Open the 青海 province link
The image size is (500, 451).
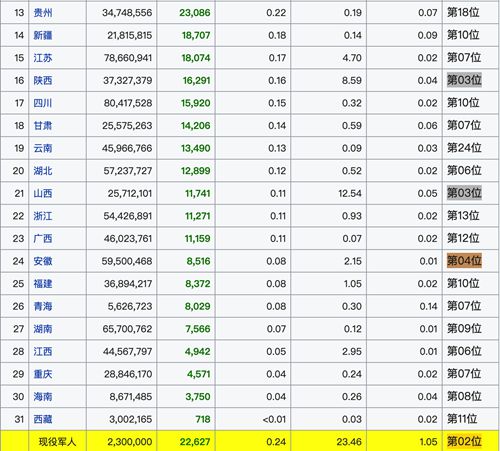pos(43,306)
